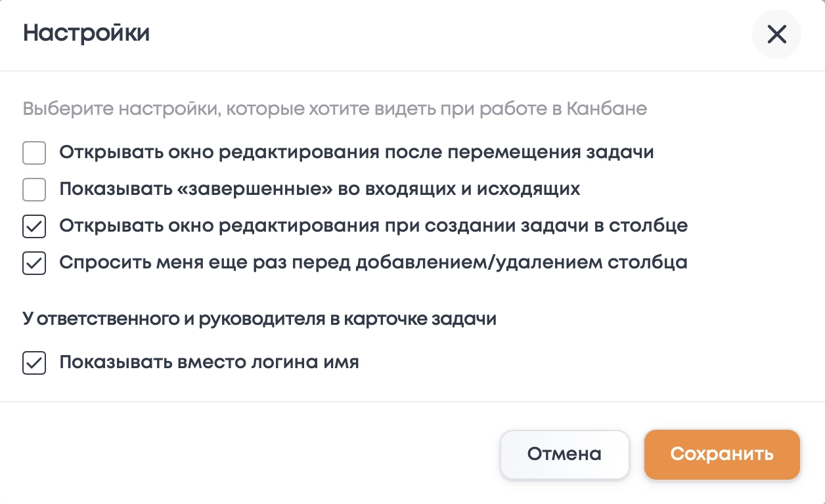Click label "Показывать вместо логина имя"
The image size is (825, 504).
tap(209, 362)
